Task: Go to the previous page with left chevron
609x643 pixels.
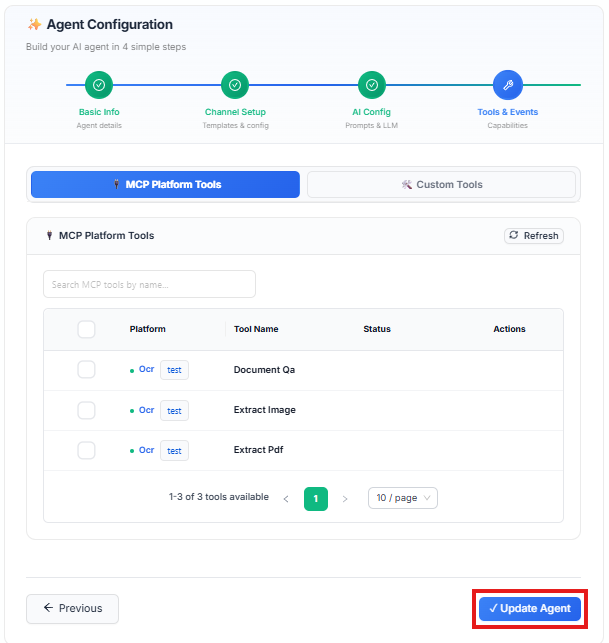Action: pyautogui.click(x=286, y=499)
